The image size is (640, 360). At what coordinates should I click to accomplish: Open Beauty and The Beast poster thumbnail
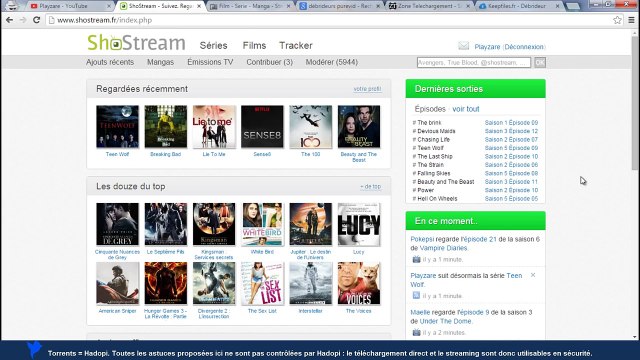click(359, 127)
